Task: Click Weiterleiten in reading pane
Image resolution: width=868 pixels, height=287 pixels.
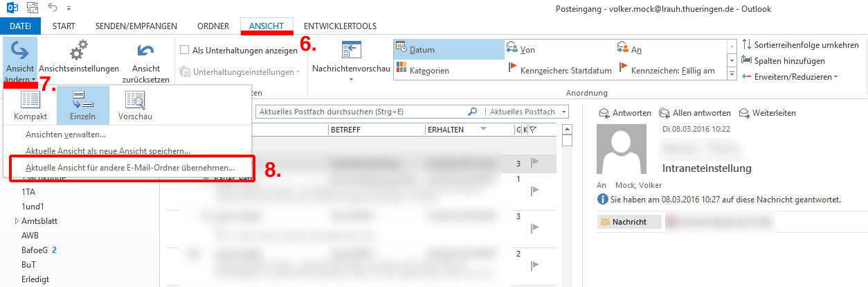Action: click(768, 113)
